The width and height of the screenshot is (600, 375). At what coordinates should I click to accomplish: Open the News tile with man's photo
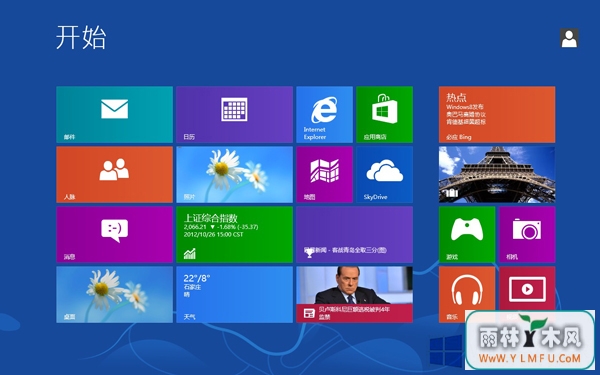(x=355, y=295)
